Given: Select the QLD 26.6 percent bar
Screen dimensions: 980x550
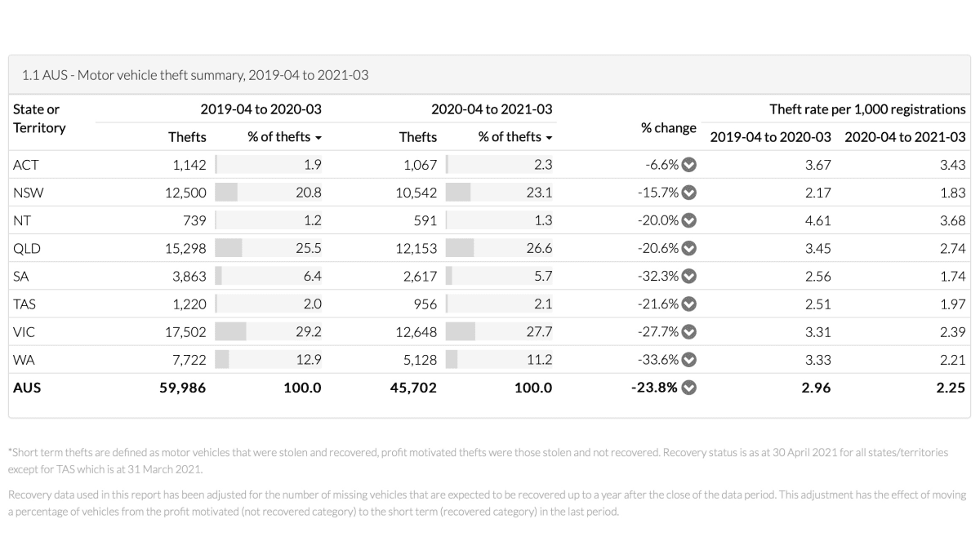Looking at the screenshot, I should tap(460, 248).
